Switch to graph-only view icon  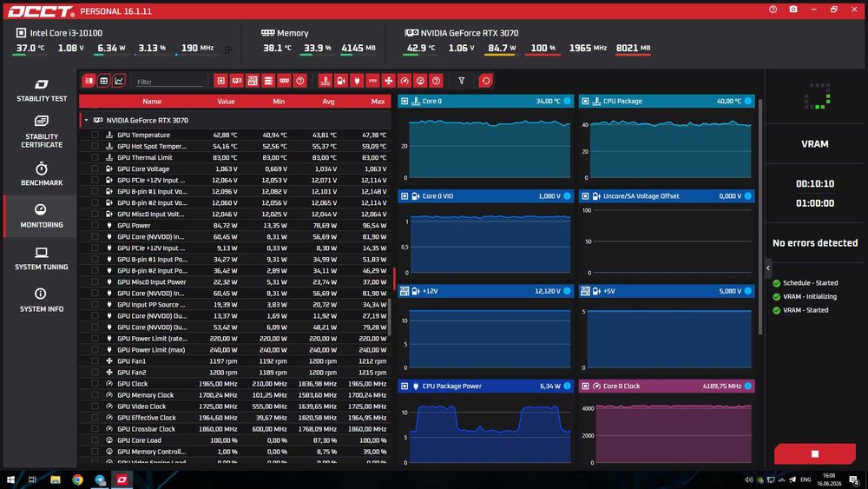tap(118, 81)
